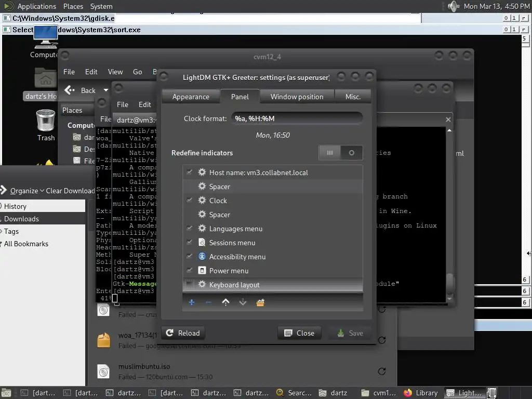The image size is (532, 399).
Task: Open the Applications menu
Action: pyautogui.click(x=36, y=6)
